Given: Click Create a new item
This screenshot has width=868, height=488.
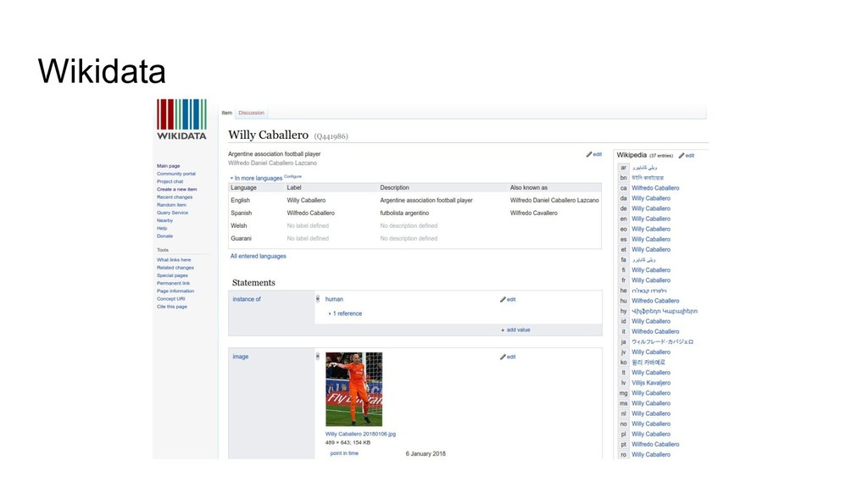Looking at the screenshot, I should 176,189.
